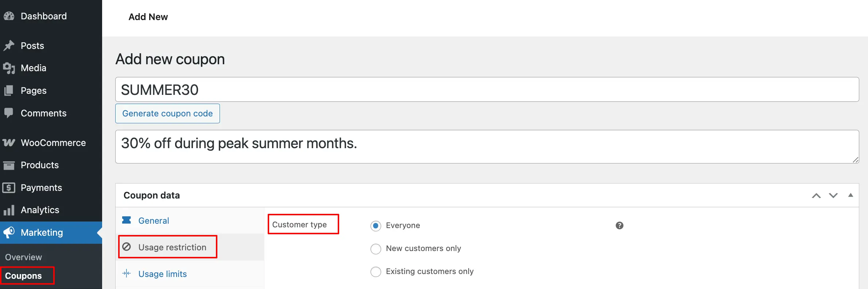Choose Existing customers only

point(376,271)
